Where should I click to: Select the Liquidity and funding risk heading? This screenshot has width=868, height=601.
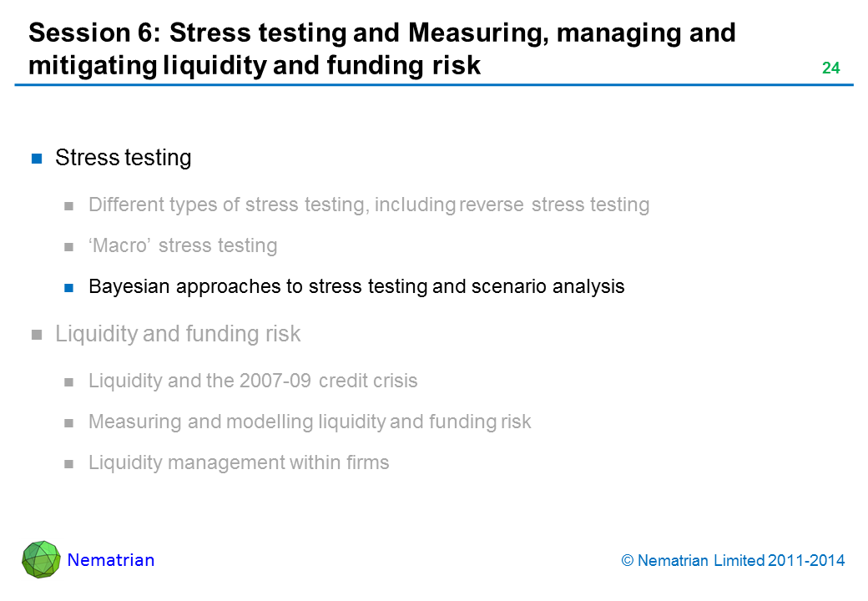pyautogui.click(x=178, y=335)
